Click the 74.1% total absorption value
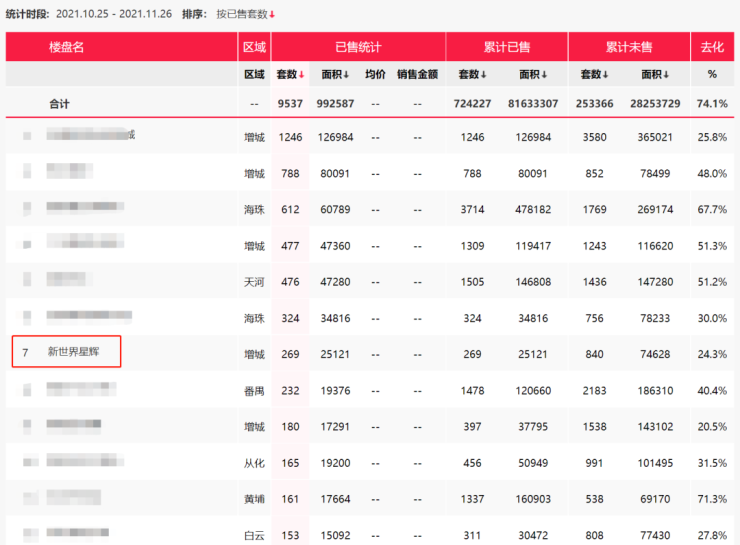This screenshot has height=545, width=740. (x=712, y=103)
